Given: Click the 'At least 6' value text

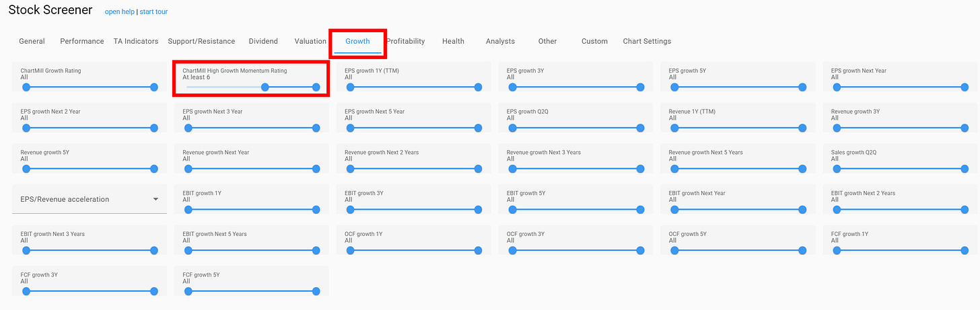Looking at the screenshot, I should pos(197,77).
